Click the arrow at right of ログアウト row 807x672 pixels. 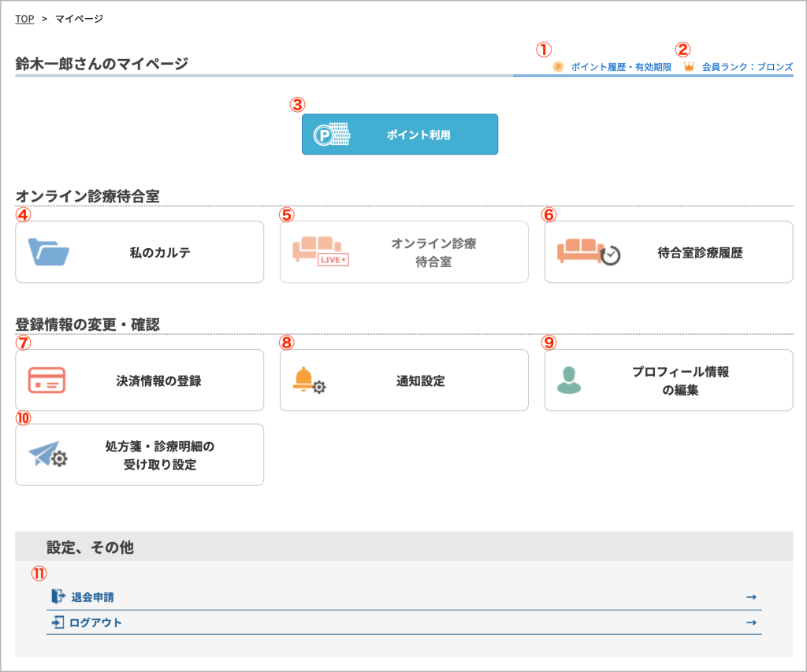click(751, 622)
